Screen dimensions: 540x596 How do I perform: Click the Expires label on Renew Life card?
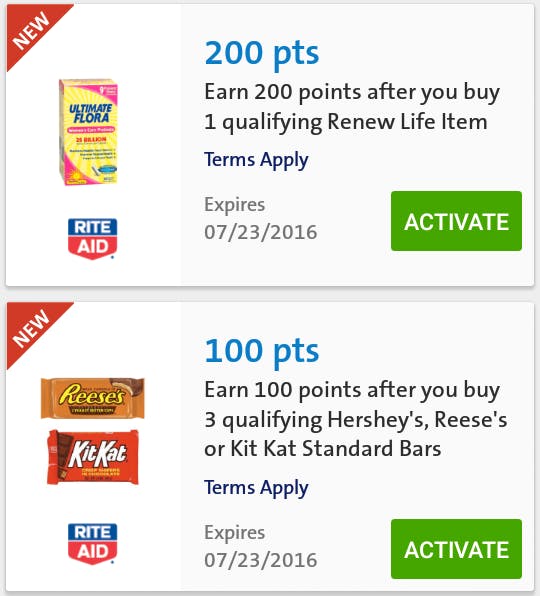[234, 205]
